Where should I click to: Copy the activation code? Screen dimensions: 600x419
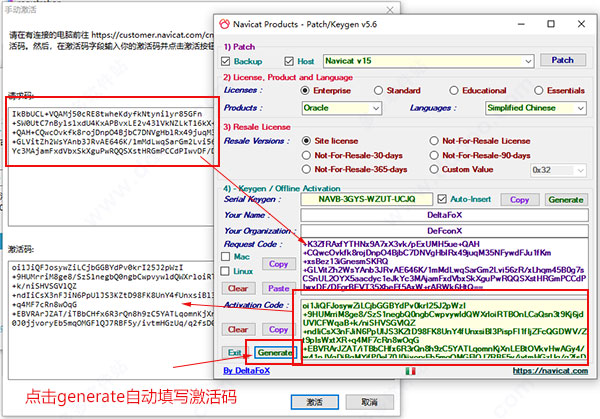pyautogui.click(x=279, y=329)
